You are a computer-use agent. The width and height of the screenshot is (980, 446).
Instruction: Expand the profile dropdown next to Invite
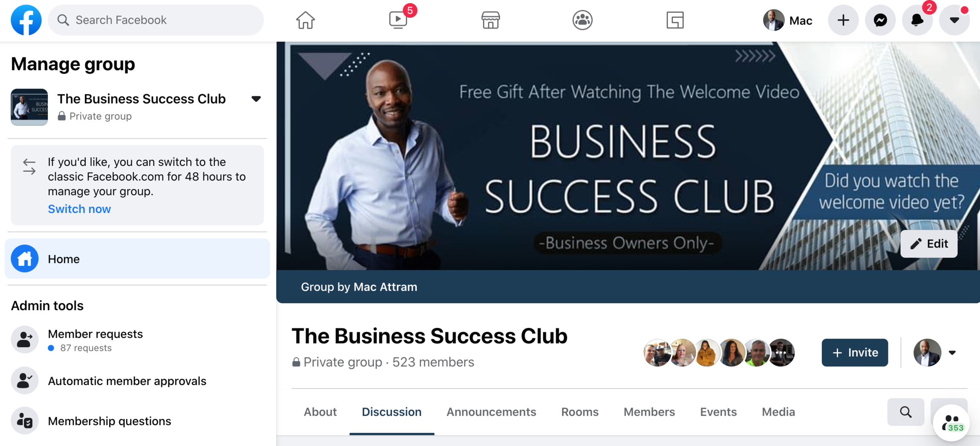pos(952,353)
